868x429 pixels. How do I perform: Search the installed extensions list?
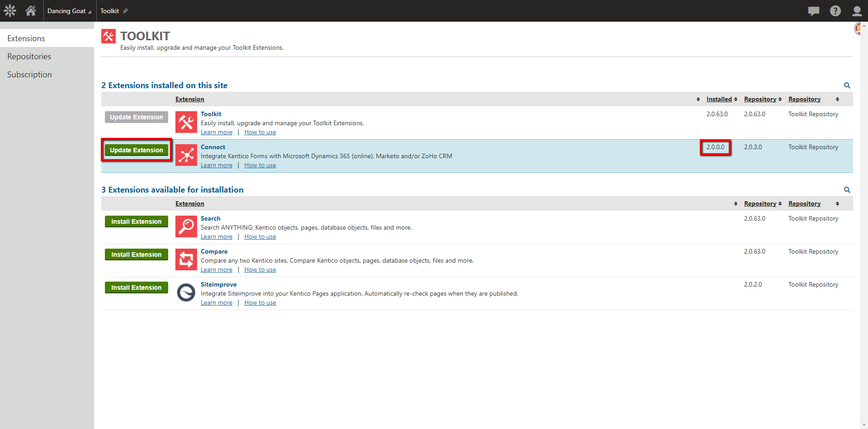click(847, 85)
